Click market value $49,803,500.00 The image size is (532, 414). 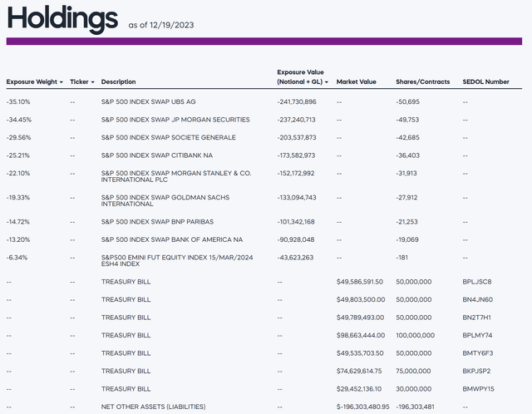tap(361, 299)
